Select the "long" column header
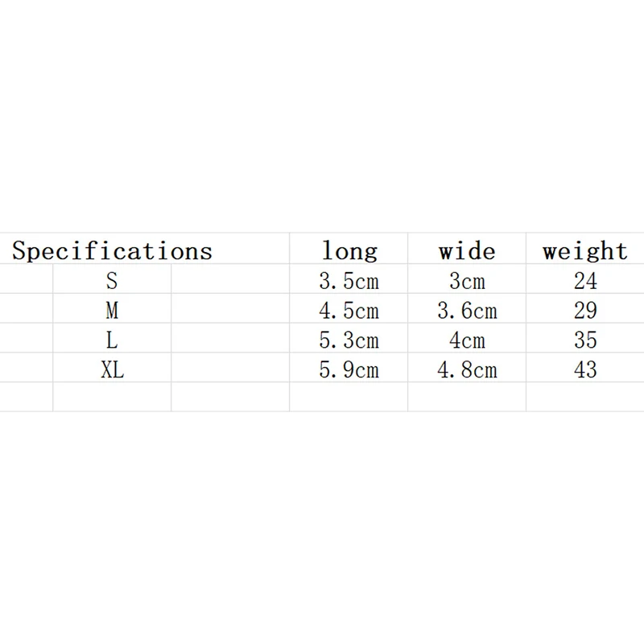Image resolution: width=644 pixels, height=644 pixels. (349, 250)
